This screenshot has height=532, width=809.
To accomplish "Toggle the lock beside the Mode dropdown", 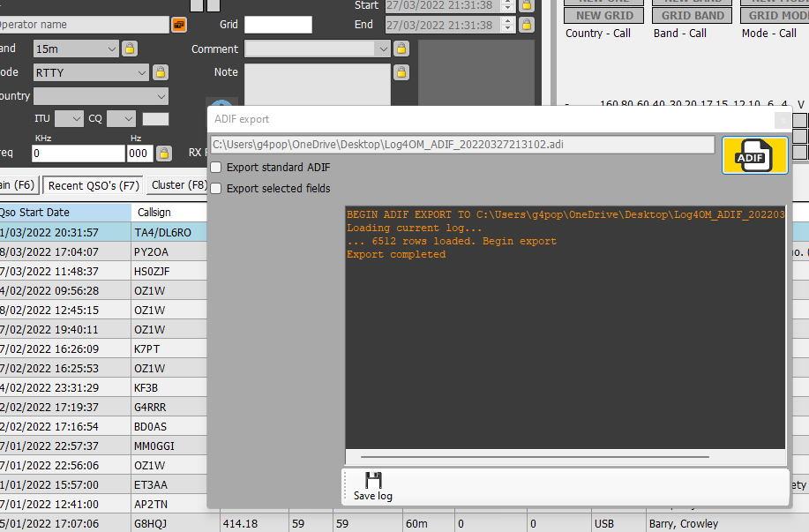I will (x=161, y=72).
